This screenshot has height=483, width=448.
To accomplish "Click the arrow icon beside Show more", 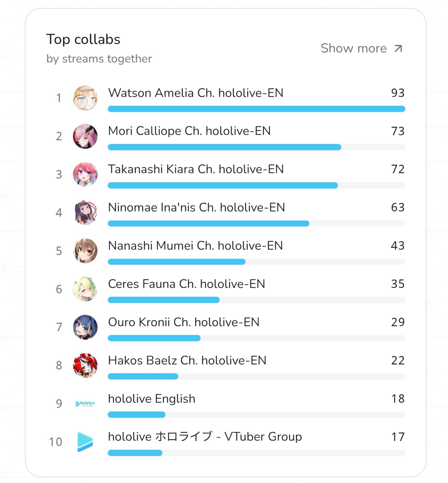I will tap(398, 48).
